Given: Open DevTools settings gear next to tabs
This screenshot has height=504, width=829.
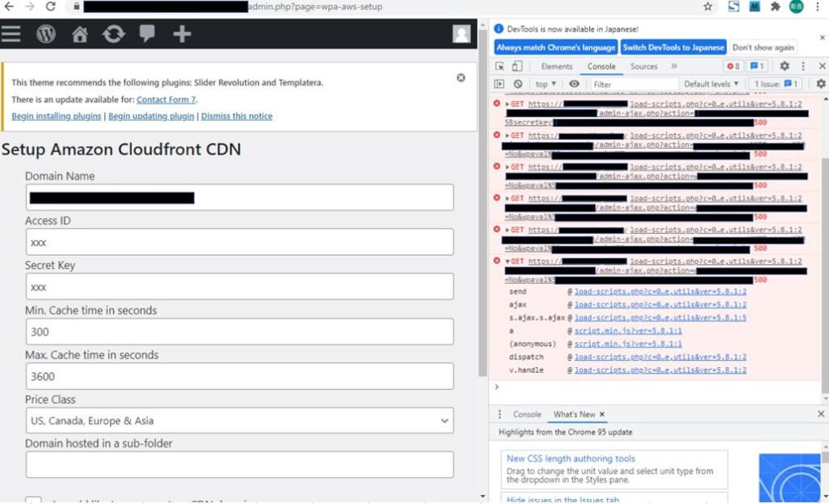Looking at the screenshot, I should (x=784, y=66).
